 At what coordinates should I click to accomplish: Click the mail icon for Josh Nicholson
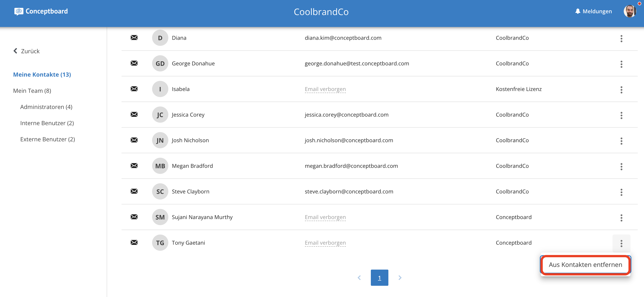[134, 140]
